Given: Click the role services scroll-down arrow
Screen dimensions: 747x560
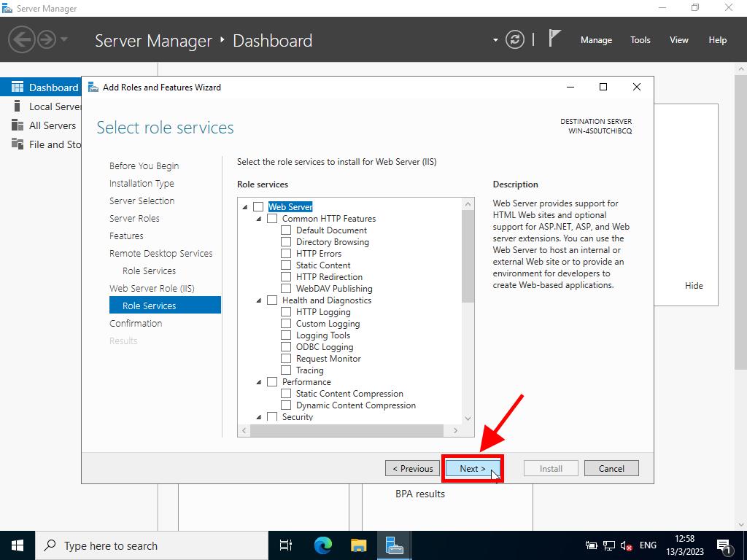Looking at the screenshot, I should (x=468, y=418).
